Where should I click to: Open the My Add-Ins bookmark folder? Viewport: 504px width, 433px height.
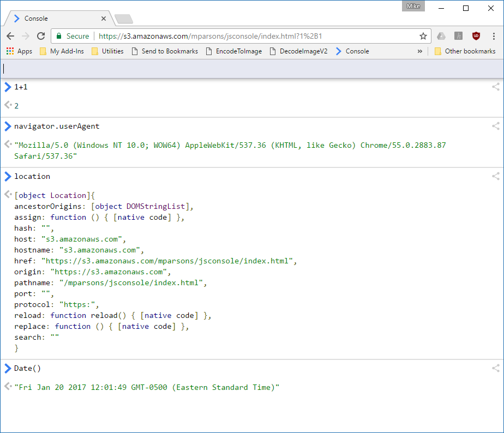point(62,51)
